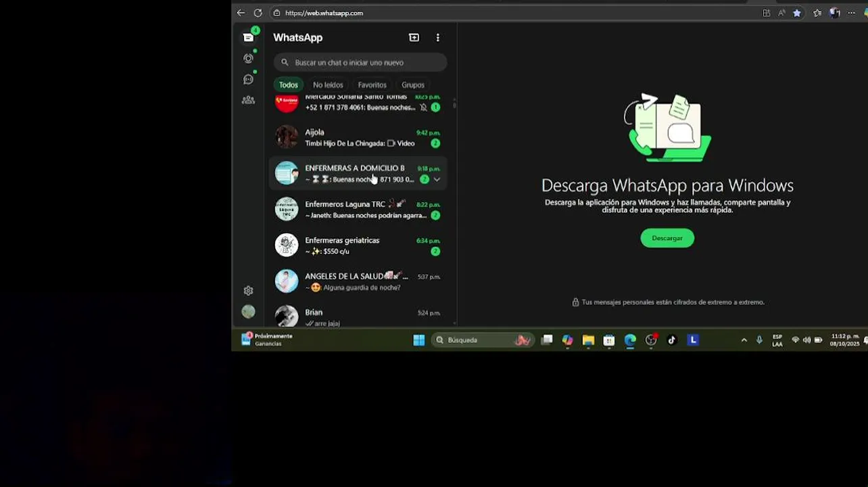Click the battery tray icon
The height and width of the screenshot is (487, 868).
[818, 340]
